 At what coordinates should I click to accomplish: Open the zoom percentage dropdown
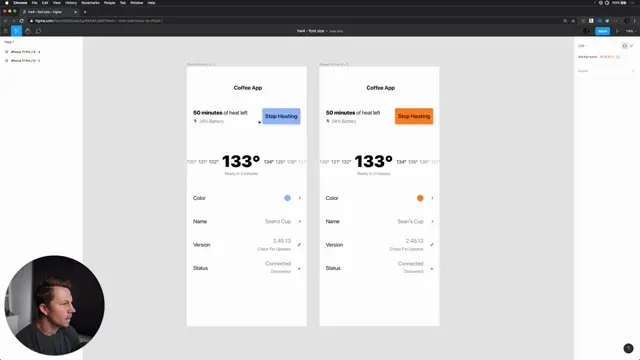click(x=631, y=31)
